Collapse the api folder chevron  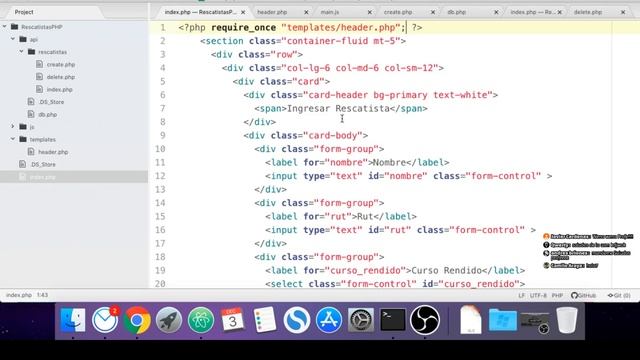[13, 40]
